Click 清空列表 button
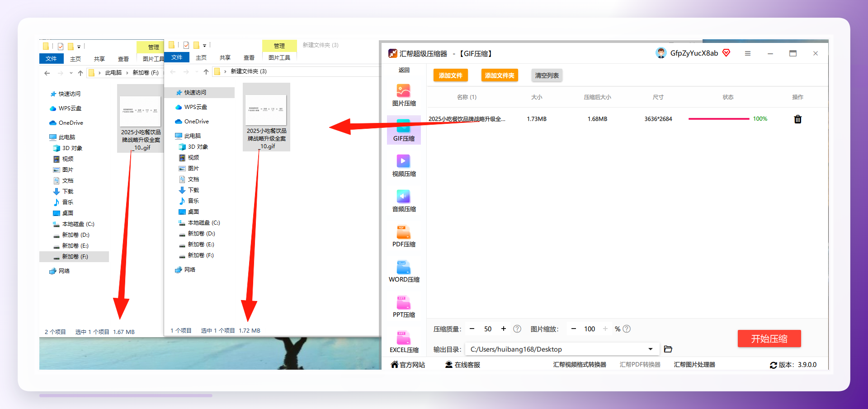The image size is (868, 409). (x=547, y=75)
